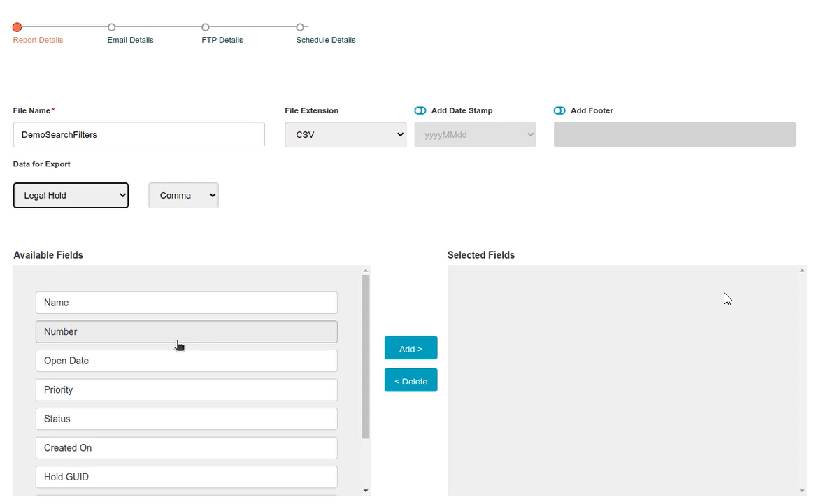Viewport: 821px width, 504px height.
Task: Select the Number available field
Action: (187, 332)
